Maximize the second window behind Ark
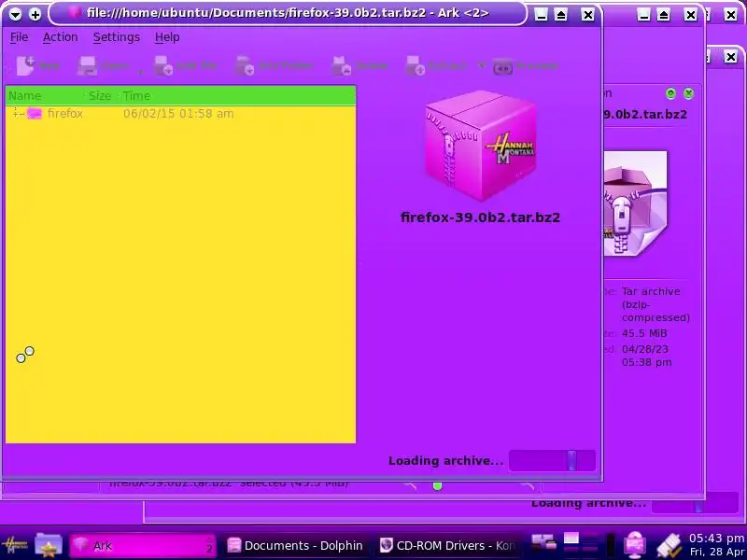This screenshot has width=747, height=560. (664, 15)
